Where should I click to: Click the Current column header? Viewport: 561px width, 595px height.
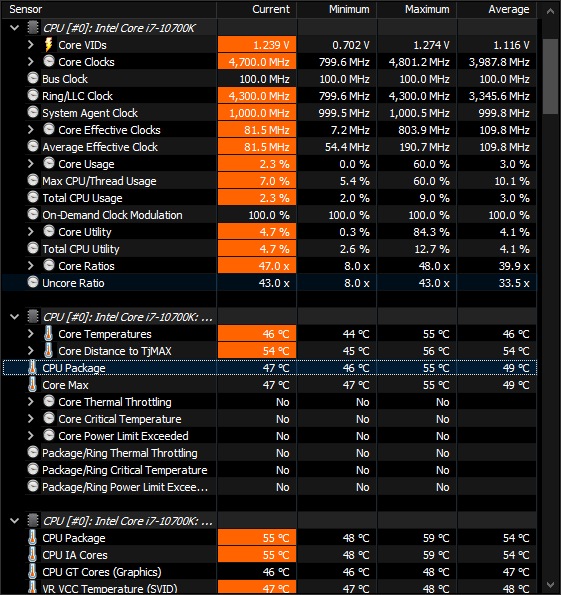coord(257,9)
